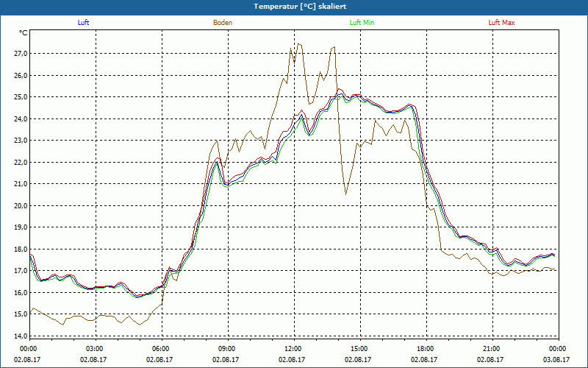Screen dimensions: 588x368
Task: Click the 03.08.17 date label
Action: coord(556,359)
